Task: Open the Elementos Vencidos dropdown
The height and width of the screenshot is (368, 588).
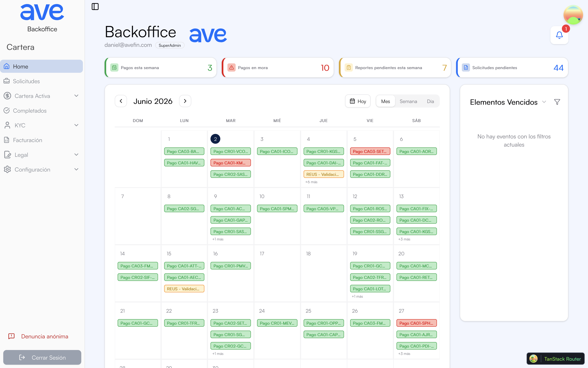Action: 544,102
